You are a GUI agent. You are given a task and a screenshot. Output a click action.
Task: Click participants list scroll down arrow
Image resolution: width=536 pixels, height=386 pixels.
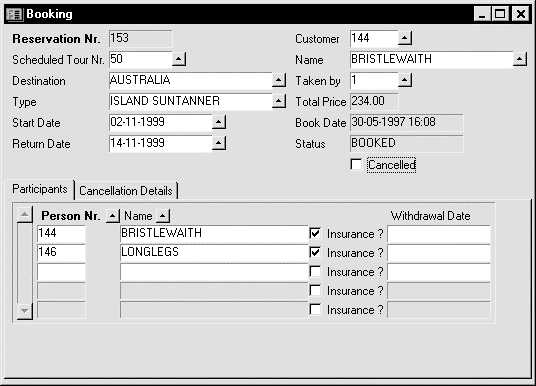tap(25, 311)
